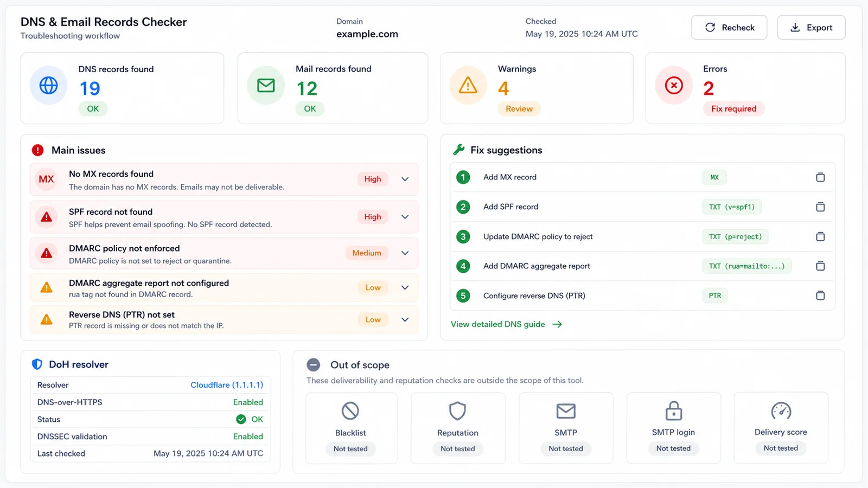Image resolution: width=868 pixels, height=488 pixels.
Task: Click the DMARC policy red warning icon
Action: (x=47, y=253)
